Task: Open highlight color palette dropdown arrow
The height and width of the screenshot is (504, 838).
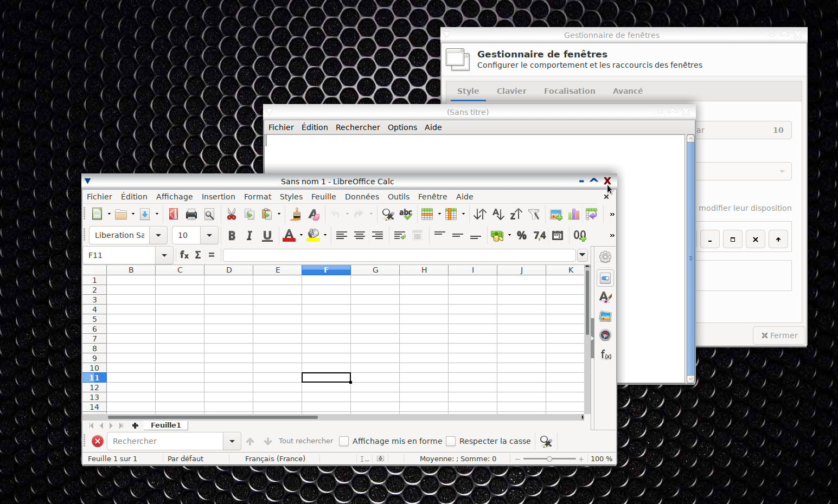Action: [x=325, y=235]
